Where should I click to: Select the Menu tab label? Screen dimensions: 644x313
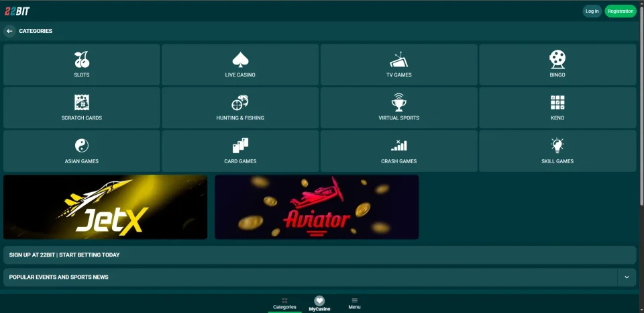(x=354, y=307)
